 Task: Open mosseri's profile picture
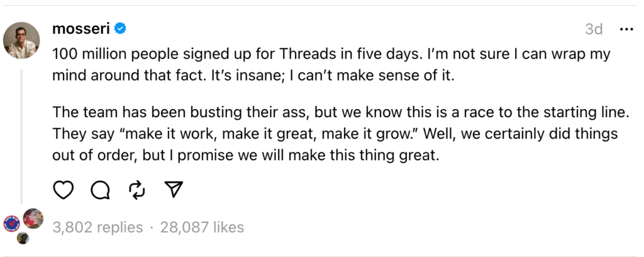(x=21, y=40)
